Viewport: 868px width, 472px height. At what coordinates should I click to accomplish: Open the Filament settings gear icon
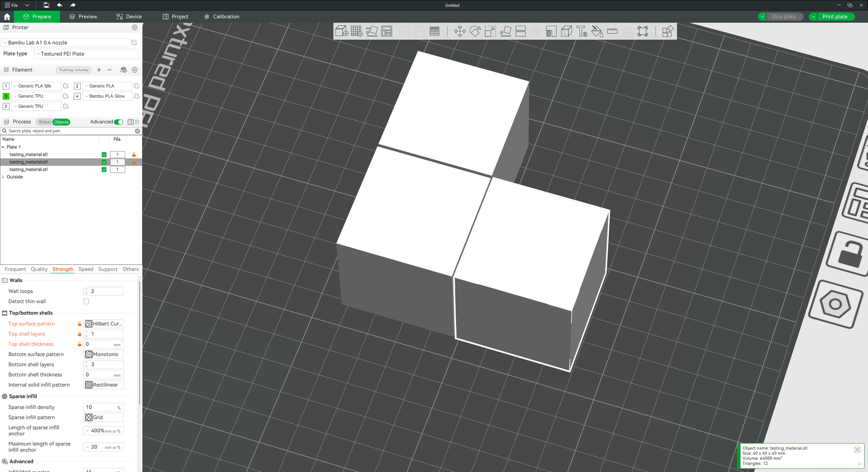pos(135,70)
